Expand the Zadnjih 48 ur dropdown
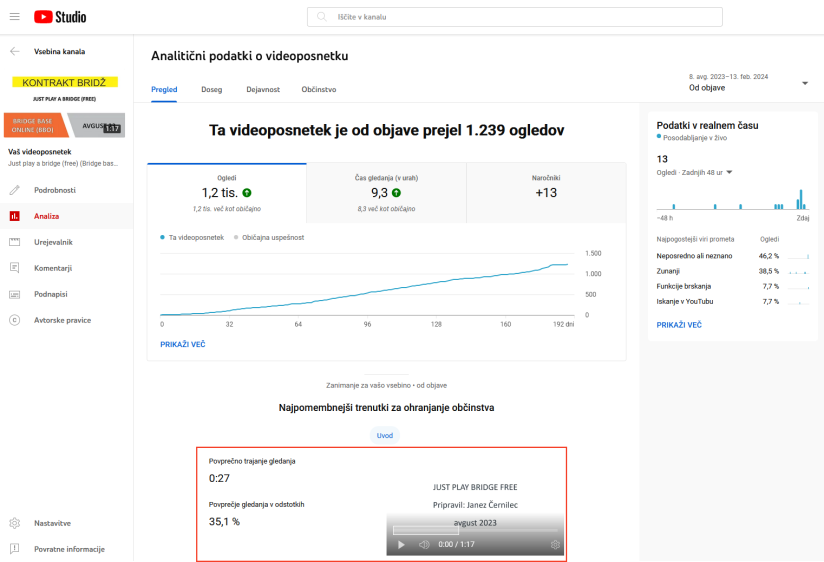Screen dimensions: 824x562 (x=729, y=172)
